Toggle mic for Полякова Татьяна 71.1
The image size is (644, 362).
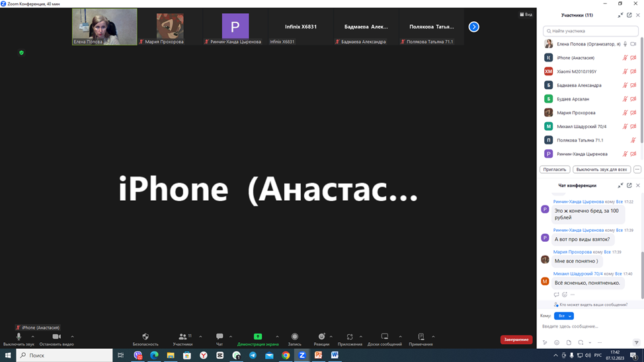coord(633,140)
